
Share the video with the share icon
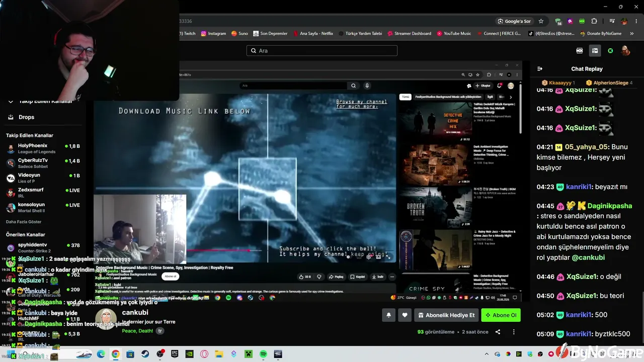click(498, 332)
